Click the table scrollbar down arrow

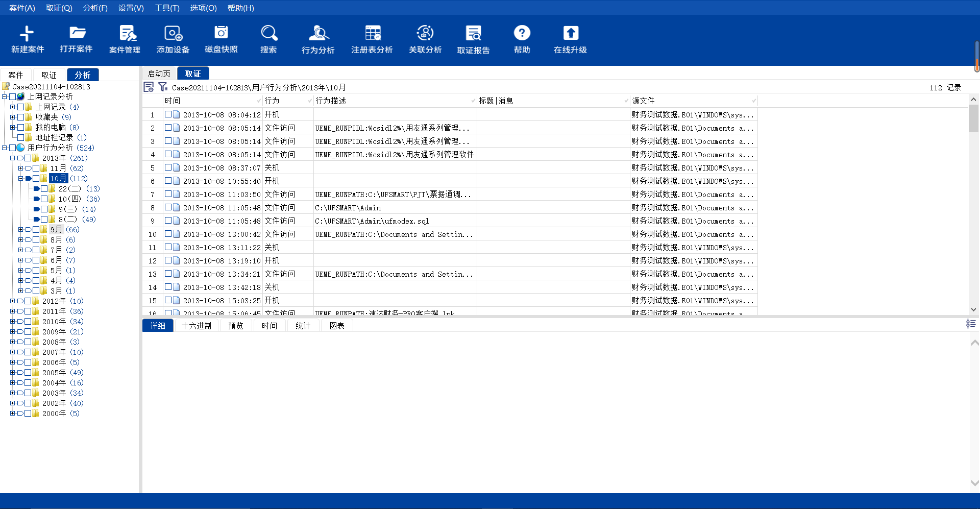click(974, 309)
